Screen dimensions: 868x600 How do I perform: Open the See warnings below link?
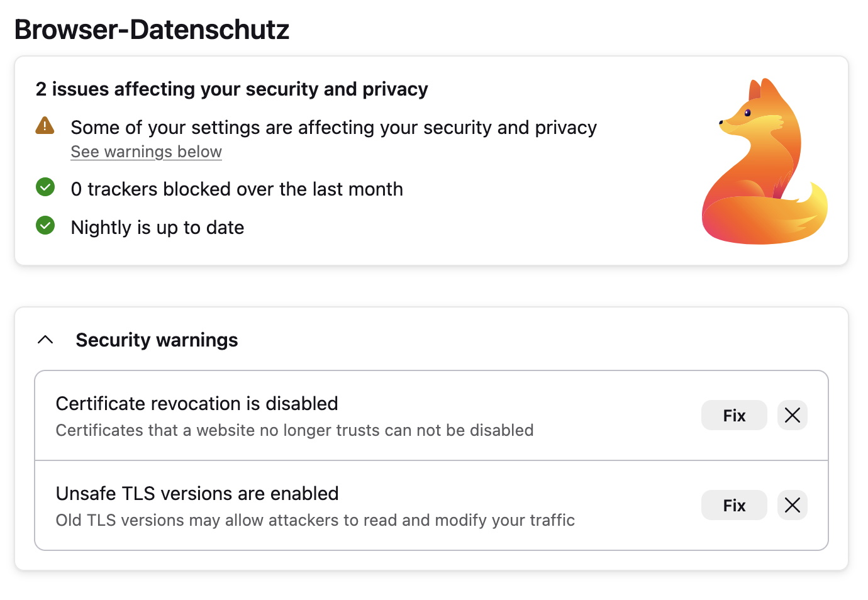(x=146, y=152)
